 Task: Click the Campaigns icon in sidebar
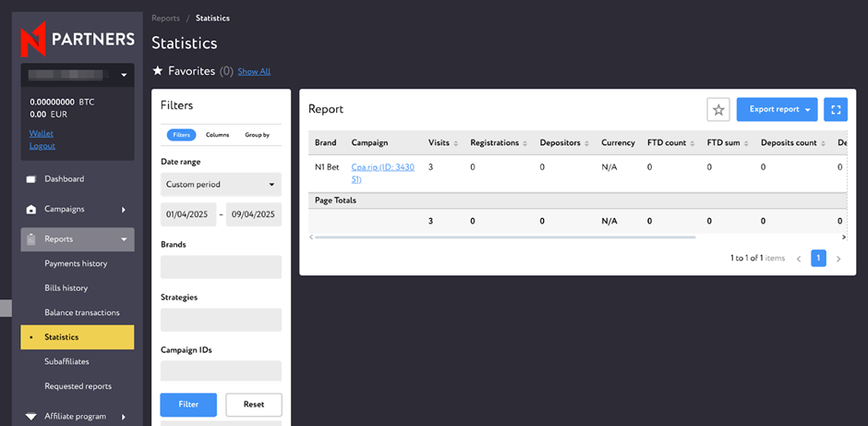30,210
